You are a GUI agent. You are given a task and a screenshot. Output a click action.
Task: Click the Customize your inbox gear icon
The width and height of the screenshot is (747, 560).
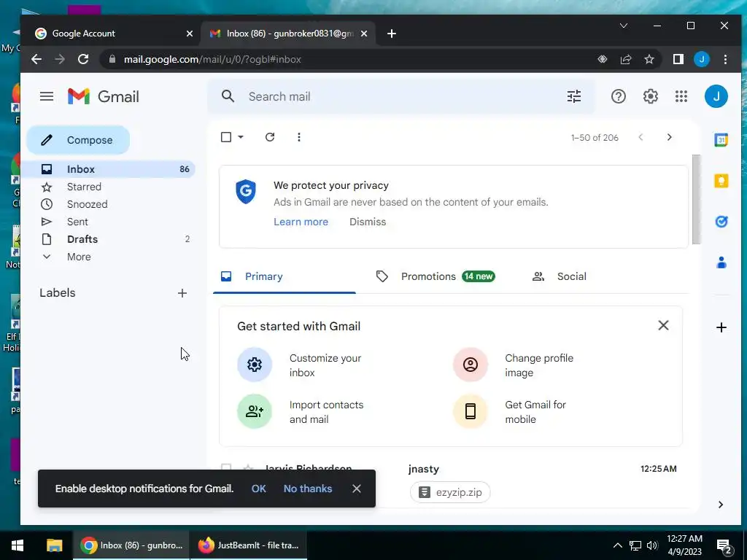click(x=255, y=365)
